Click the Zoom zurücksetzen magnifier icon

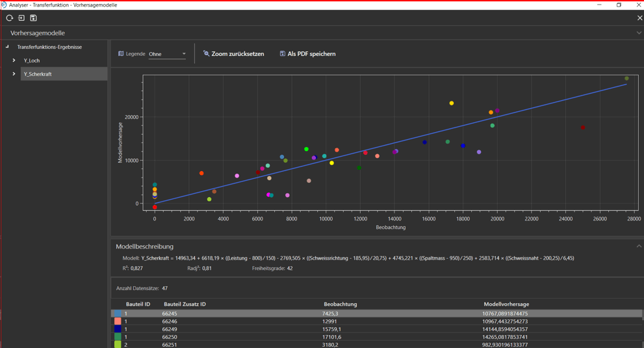(206, 53)
